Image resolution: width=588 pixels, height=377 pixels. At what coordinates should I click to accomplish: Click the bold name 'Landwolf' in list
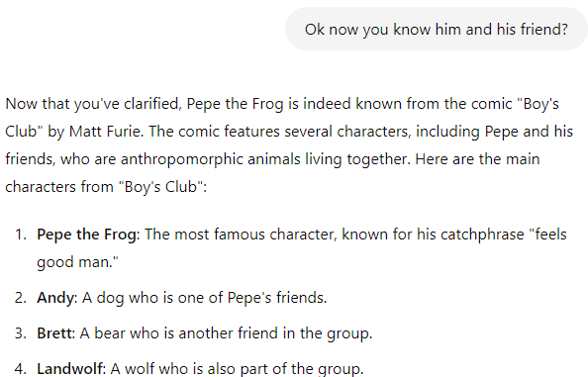click(x=71, y=369)
